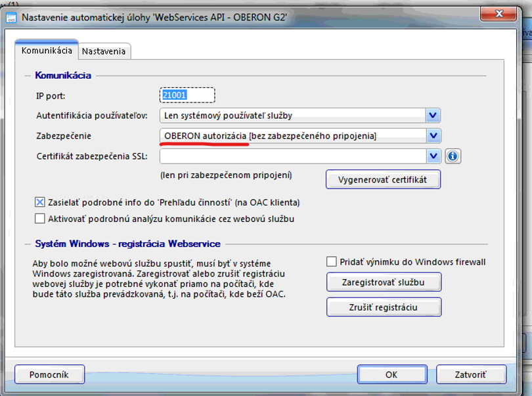Viewport: 532px width, 396px height.
Task: Click the Zaregistrovať službu button
Action: 384,282
